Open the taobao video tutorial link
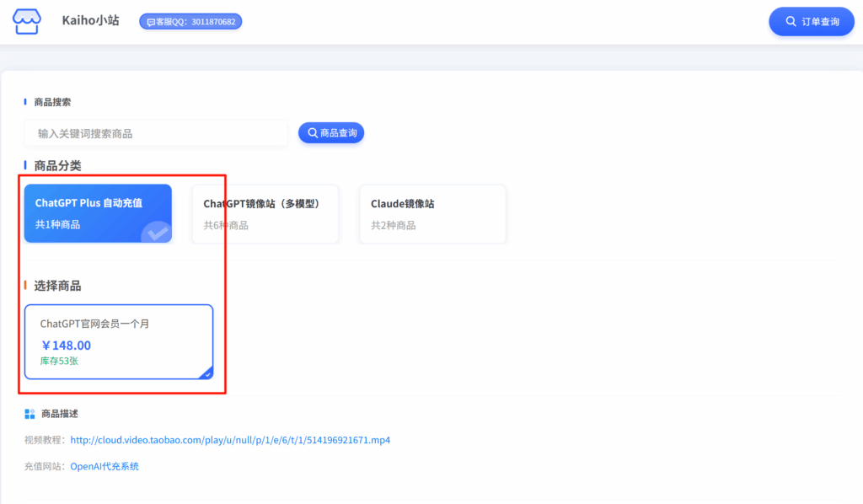863x504 pixels. [230, 440]
